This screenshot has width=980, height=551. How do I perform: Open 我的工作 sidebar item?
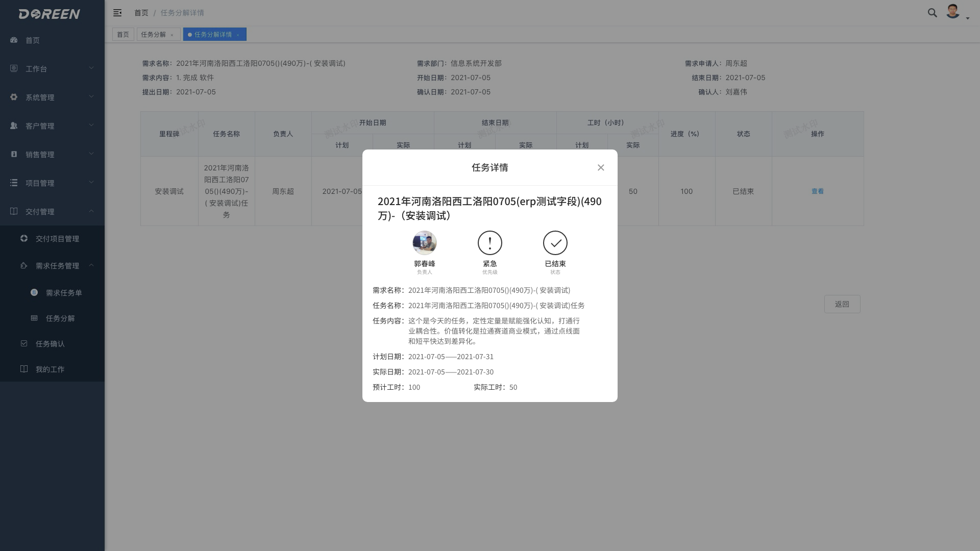point(52,369)
